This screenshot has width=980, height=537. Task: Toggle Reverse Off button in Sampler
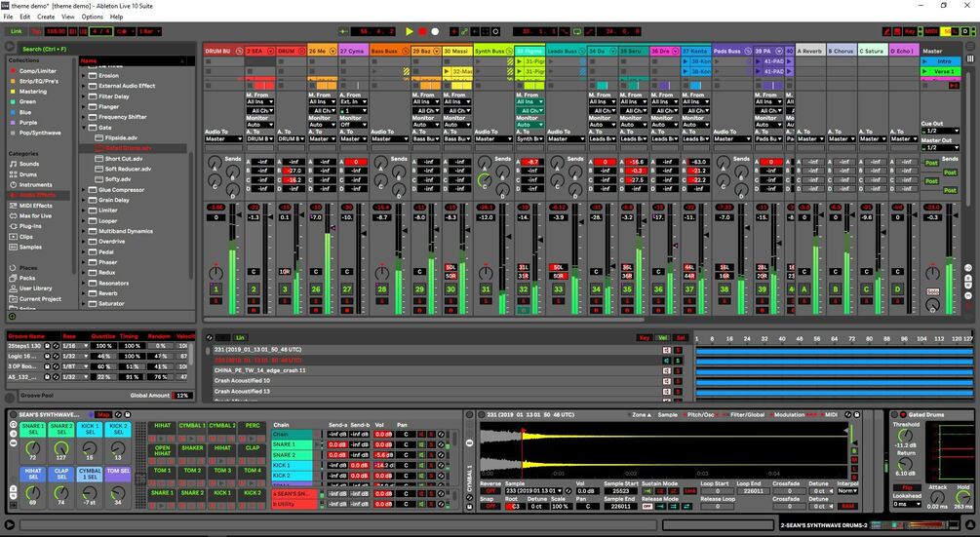(x=490, y=491)
